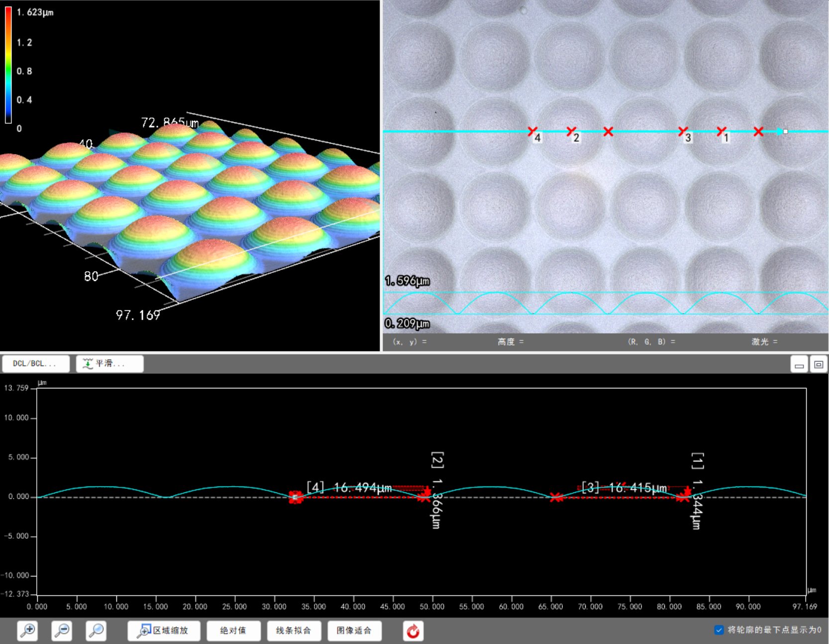Click the red circular refresh arrow icon
This screenshot has width=829, height=644.
[413, 631]
